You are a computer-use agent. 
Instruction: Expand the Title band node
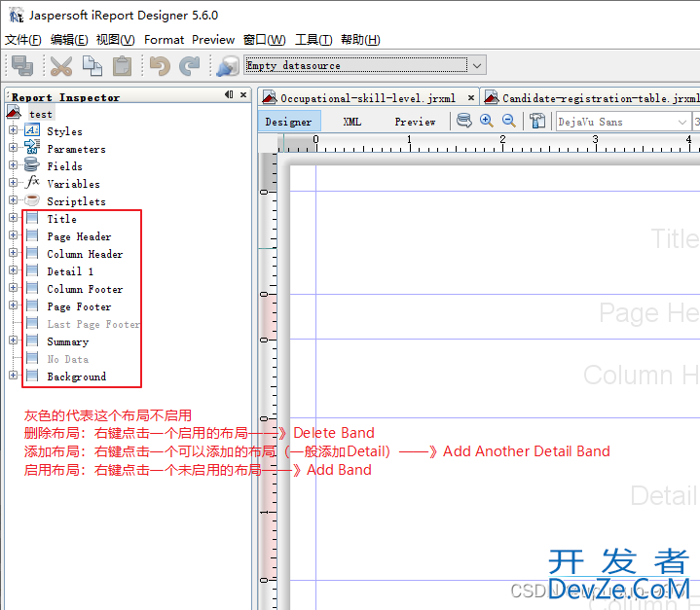(x=13, y=217)
